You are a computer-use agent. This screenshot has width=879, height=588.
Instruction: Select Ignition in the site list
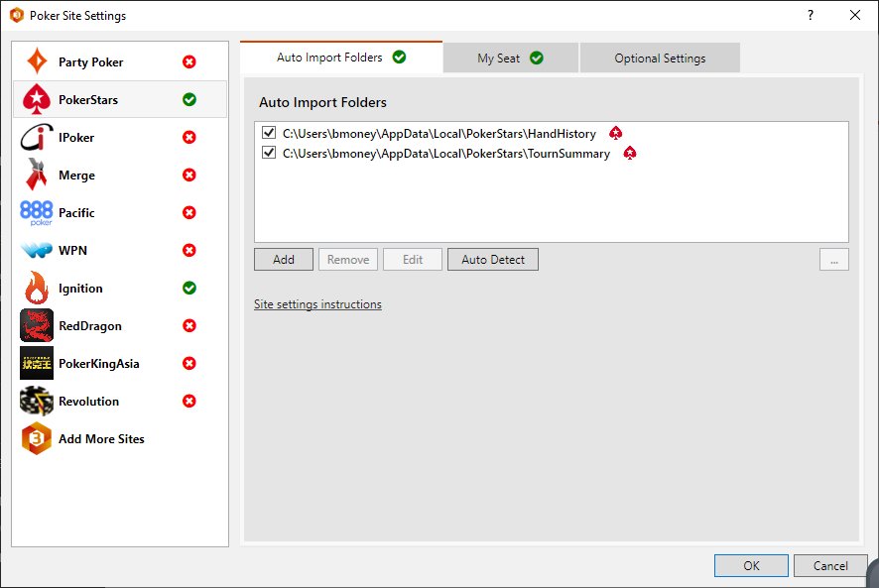point(119,289)
